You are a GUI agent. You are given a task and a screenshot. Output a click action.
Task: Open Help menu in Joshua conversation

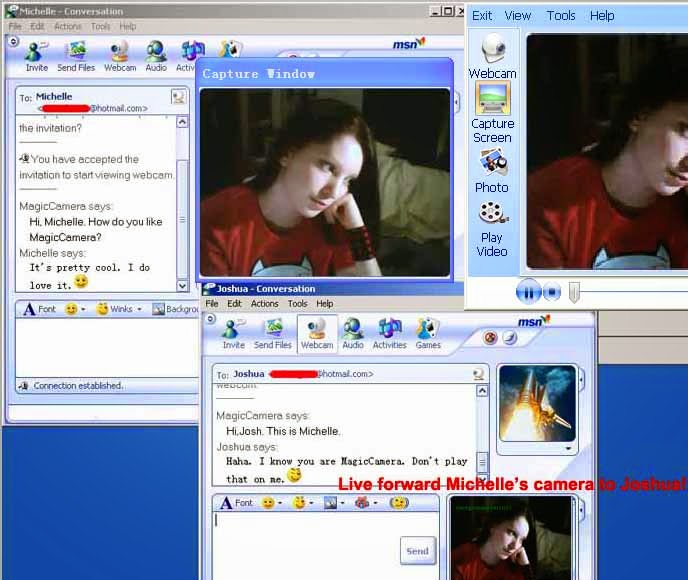coord(325,304)
